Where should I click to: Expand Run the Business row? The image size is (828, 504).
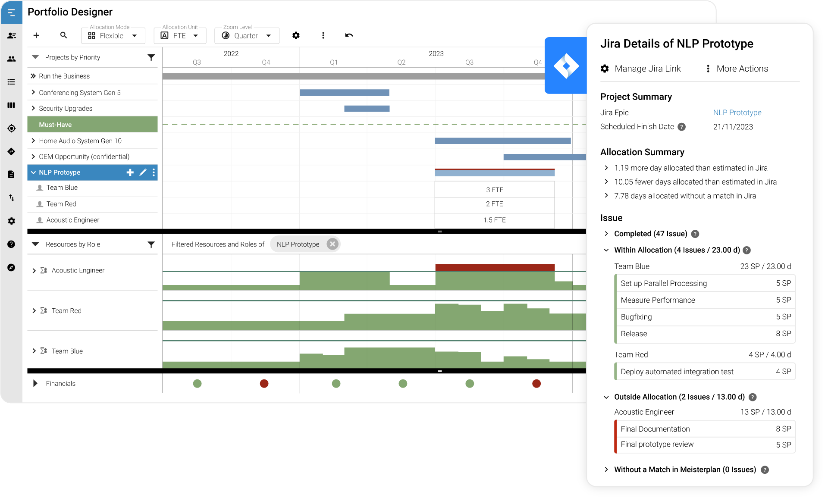33,76
